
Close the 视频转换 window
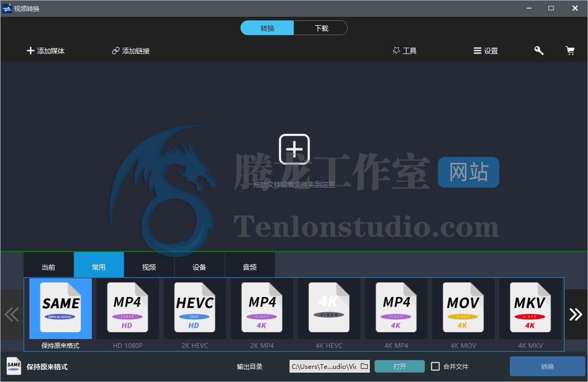coord(575,8)
